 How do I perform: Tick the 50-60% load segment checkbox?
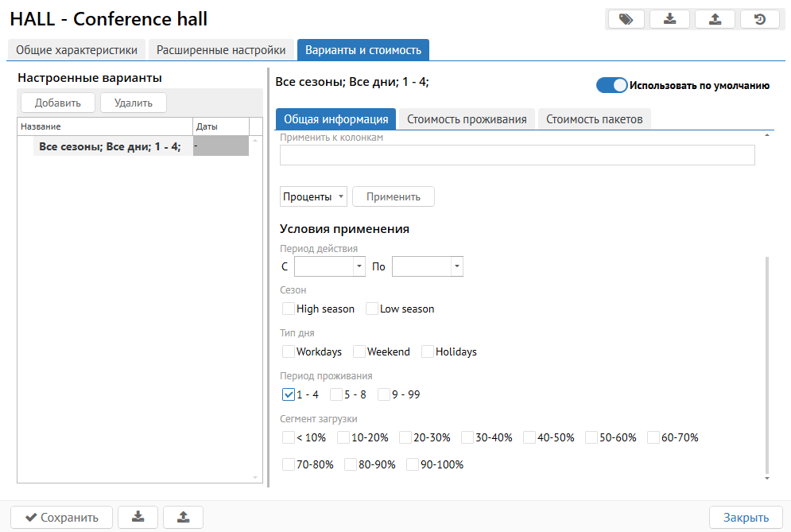(x=591, y=437)
